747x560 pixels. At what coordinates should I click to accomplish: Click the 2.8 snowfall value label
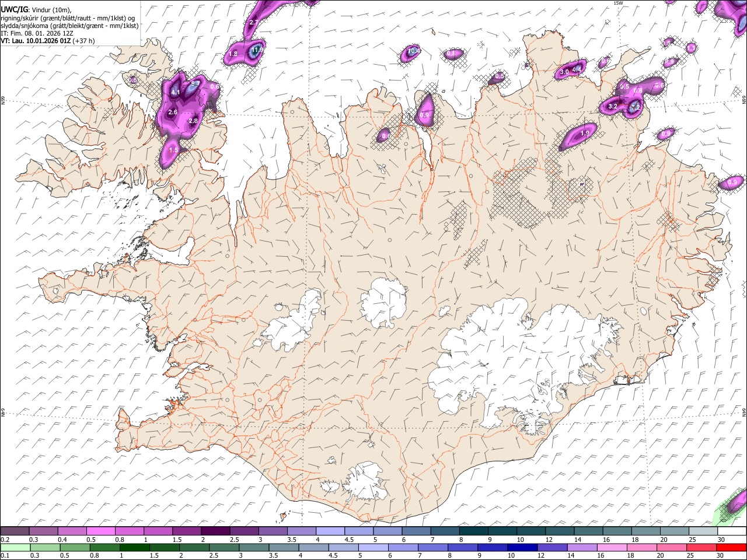click(x=194, y=121)
